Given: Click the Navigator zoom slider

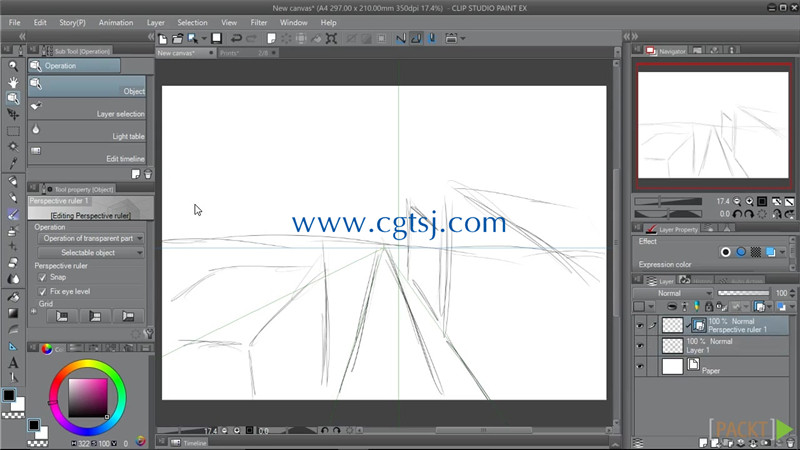Looking at the screenshot, I should (668, 202).
